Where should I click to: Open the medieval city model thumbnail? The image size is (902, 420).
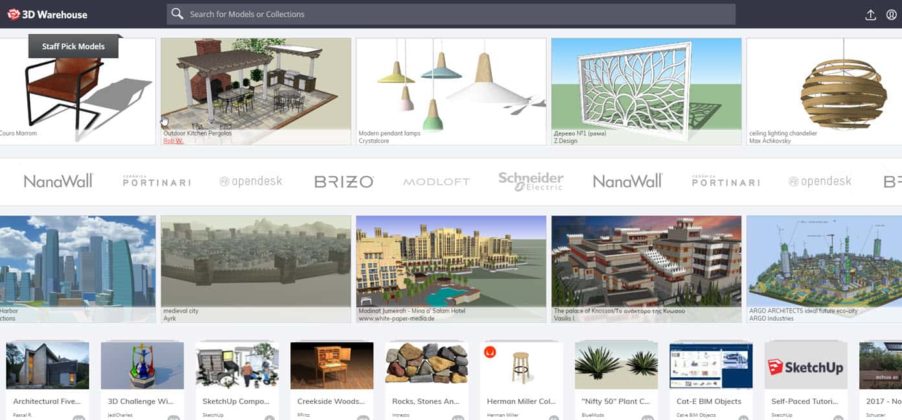tap(255, 262)
